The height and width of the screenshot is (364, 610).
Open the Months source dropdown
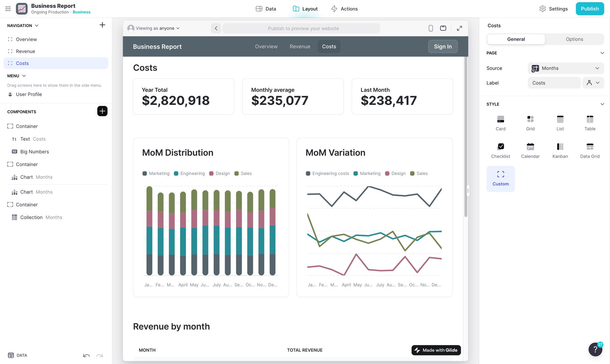(566, 68)
